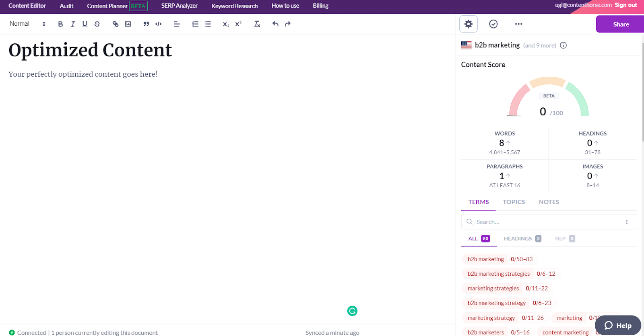644x336 pixels.
Task: Switch to the TOPICS tab
Action: tap(514, 202)
